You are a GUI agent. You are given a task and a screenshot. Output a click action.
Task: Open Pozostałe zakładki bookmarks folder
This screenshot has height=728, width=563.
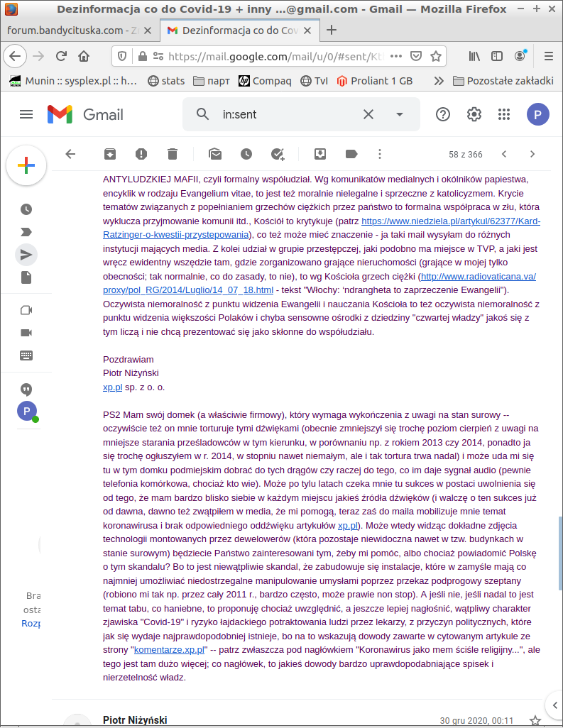click(x=503, y=81)
